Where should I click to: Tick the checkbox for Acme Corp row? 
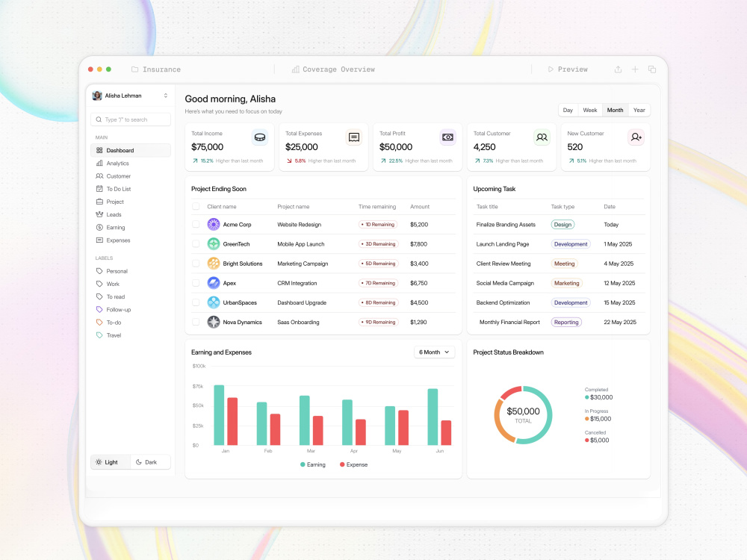(196, 224)
